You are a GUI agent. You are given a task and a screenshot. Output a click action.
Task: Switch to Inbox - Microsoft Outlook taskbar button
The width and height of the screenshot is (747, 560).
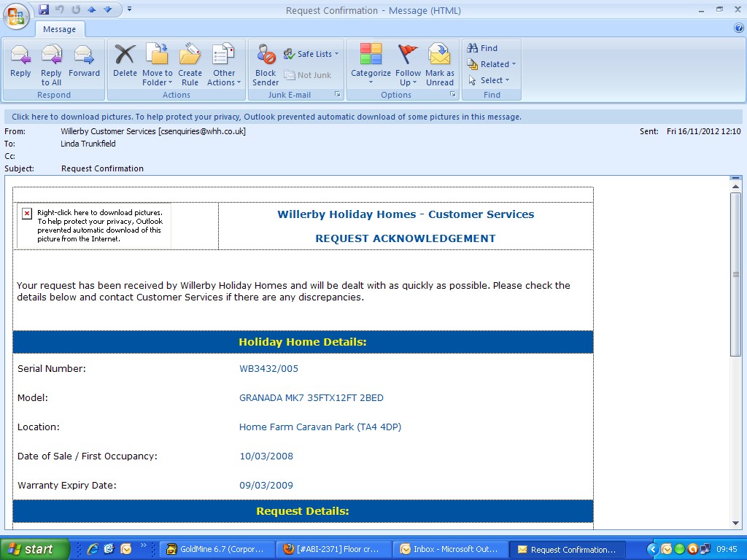click(x=451, y=549)
